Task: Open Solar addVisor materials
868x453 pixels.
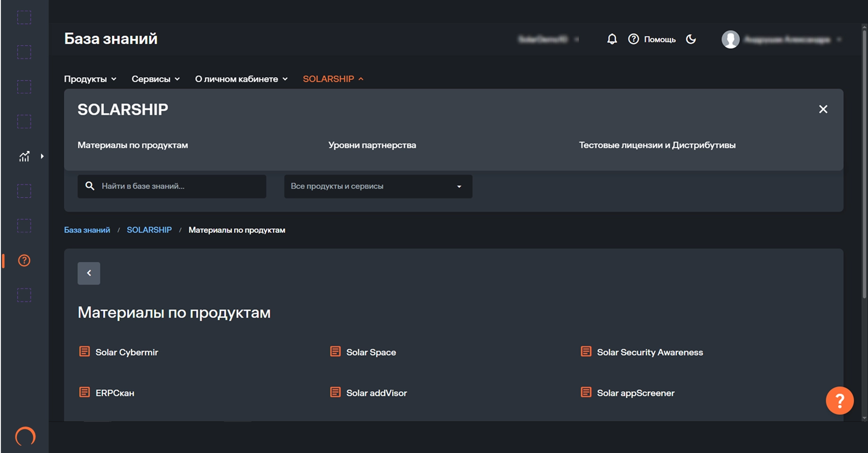Action: tap(376, 393)
